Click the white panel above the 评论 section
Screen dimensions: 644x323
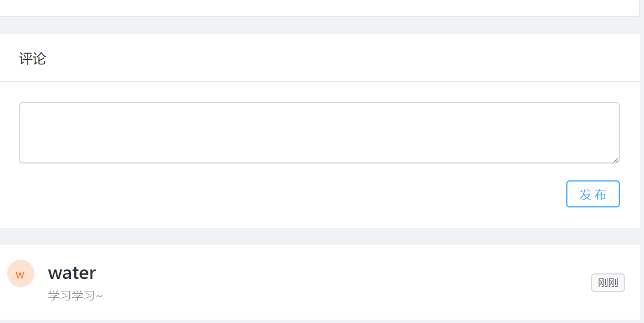[319, 7]
